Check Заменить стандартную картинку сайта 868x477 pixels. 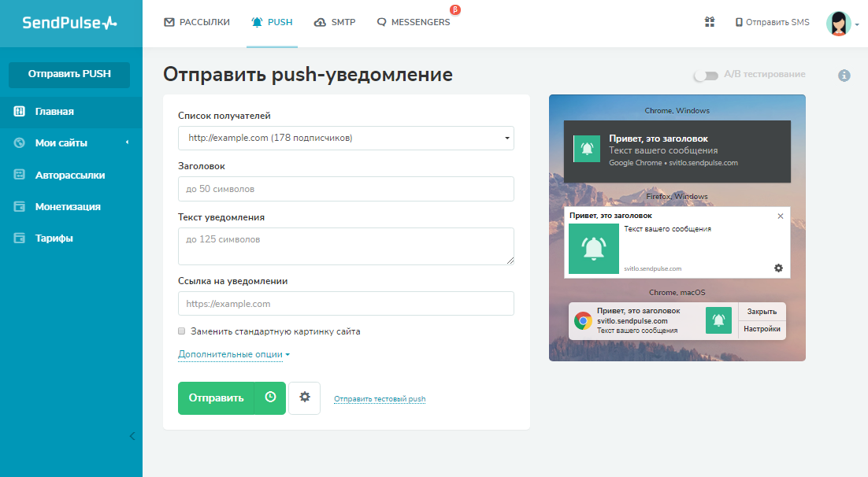[182, 331]
